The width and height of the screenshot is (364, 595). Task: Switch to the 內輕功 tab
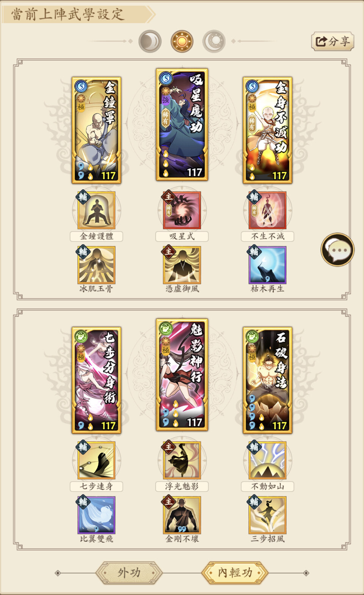pyautogui.click(x=235, y=573)
